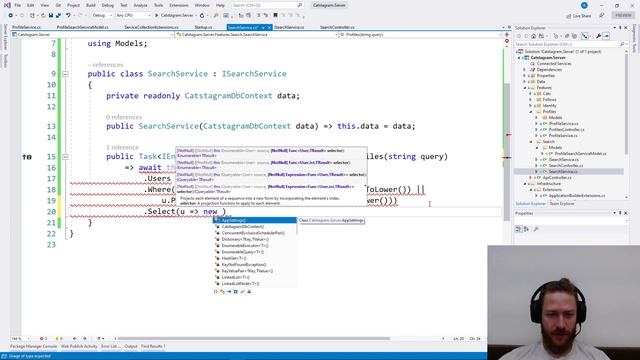Select AppSettings in IntelliSense list
640x360 pixels.
255,220
